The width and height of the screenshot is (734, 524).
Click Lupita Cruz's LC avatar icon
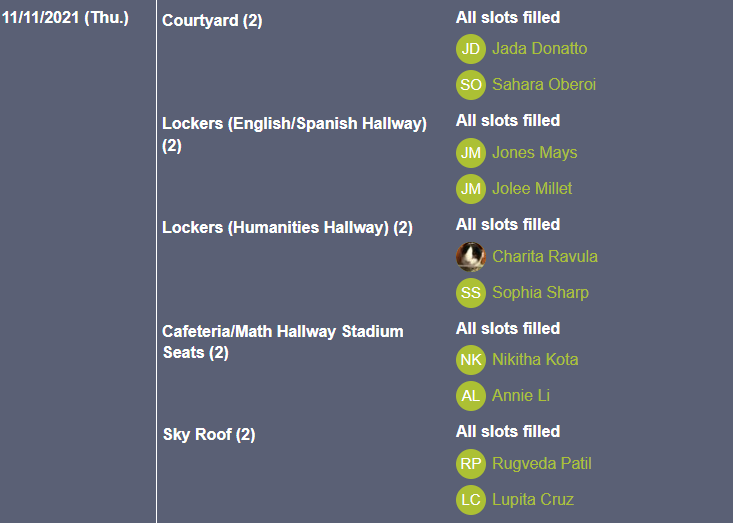(x=471, y=500)
